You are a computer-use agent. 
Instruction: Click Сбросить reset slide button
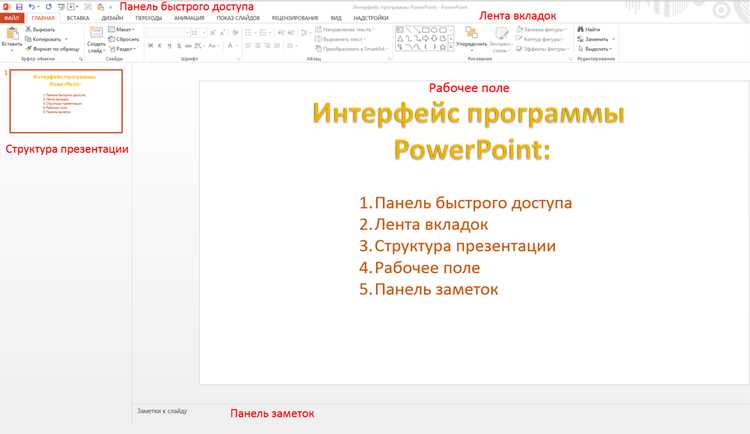(x=123, y=39)
